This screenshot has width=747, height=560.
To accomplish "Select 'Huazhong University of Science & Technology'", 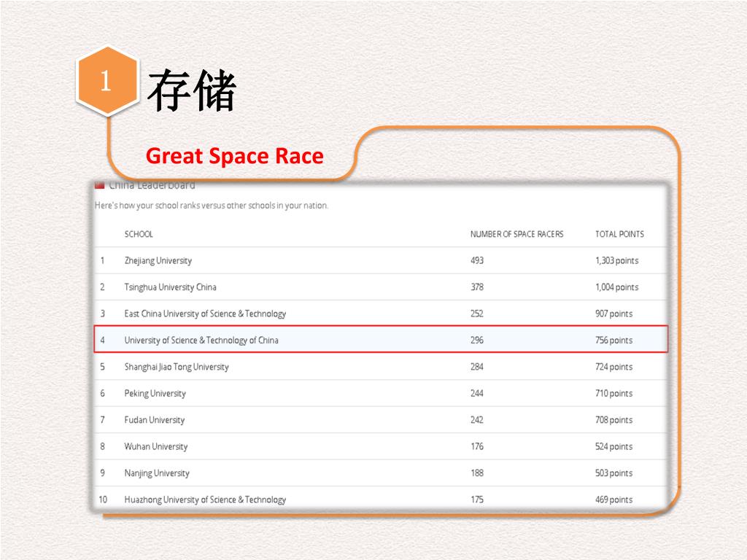I will coord(205,499).
